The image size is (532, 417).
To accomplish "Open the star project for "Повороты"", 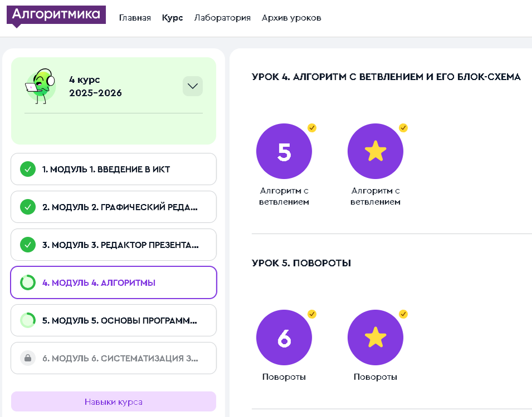I will click(375, 337).
